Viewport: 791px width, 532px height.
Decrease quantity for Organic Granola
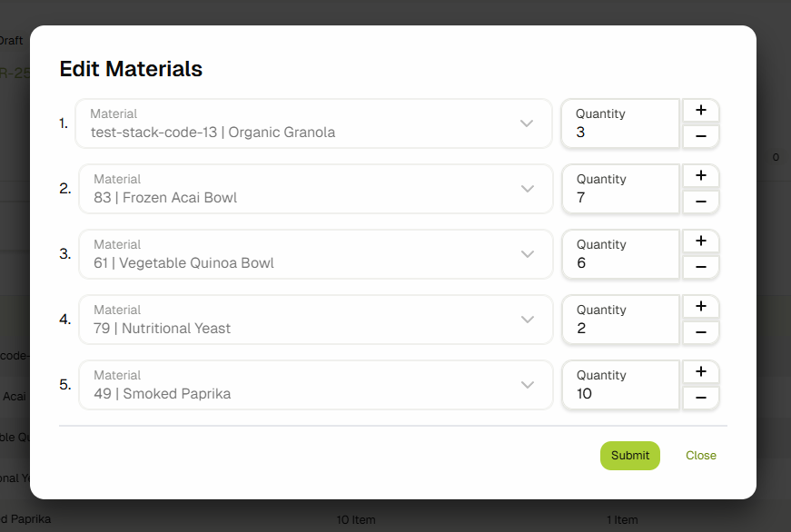[700, 136]
